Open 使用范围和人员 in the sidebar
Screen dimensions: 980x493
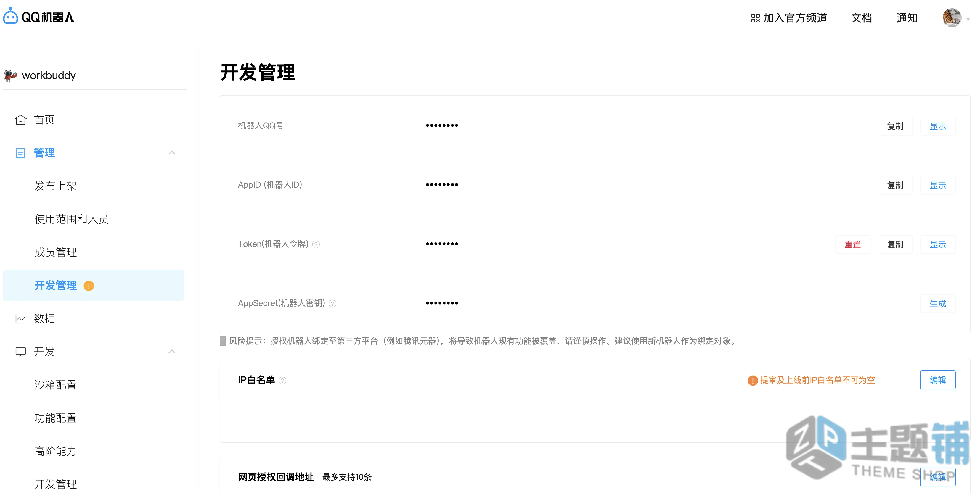pos(72,219)
